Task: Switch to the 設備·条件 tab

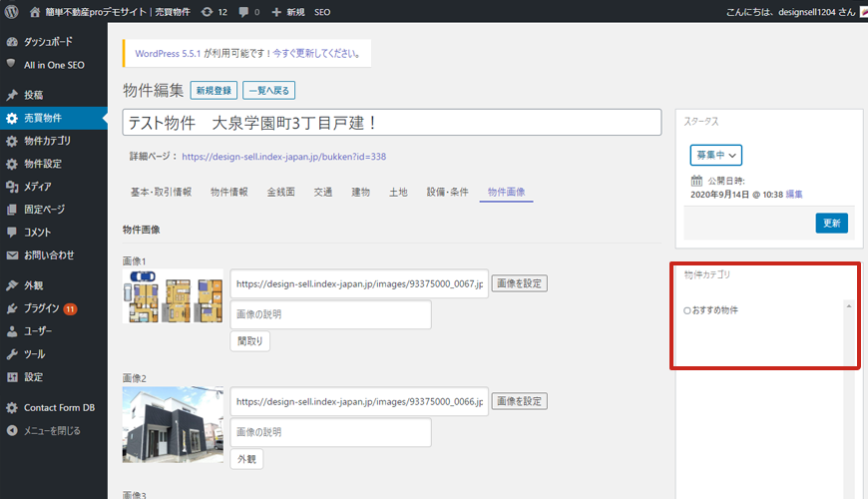Action: click(447, 192)
